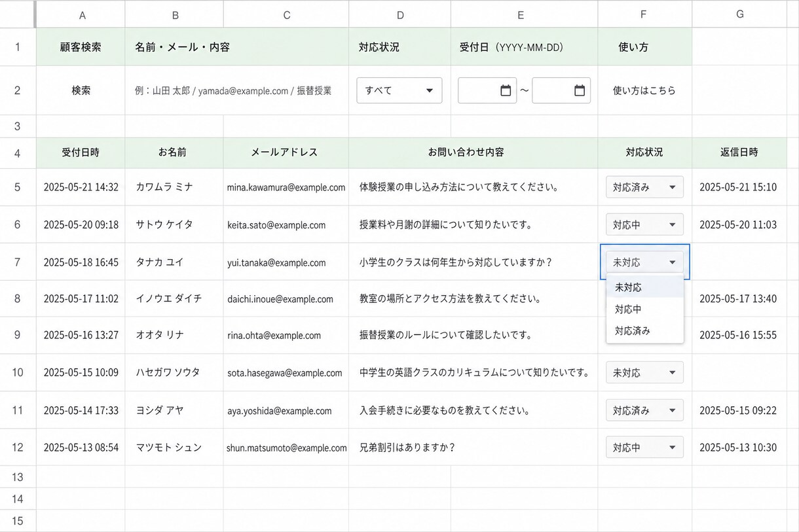
Task: Click the 受付日時 column heading
Action: [x=81, y=152]
